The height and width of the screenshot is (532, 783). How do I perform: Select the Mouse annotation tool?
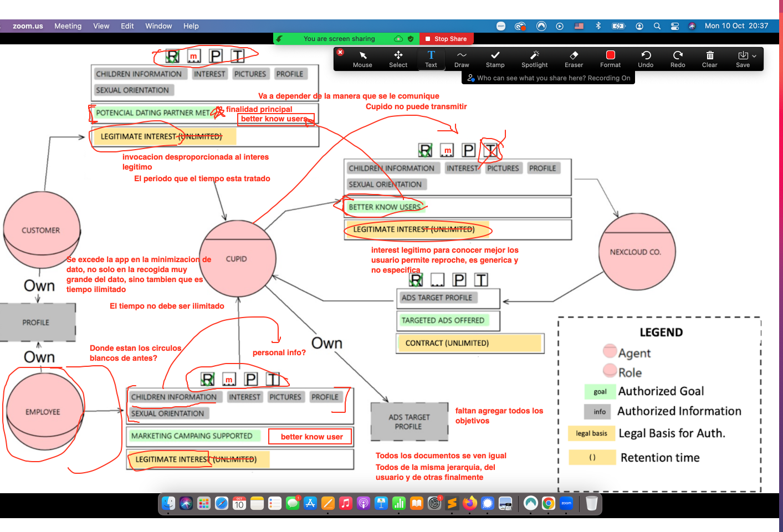(x=362, y=59)
